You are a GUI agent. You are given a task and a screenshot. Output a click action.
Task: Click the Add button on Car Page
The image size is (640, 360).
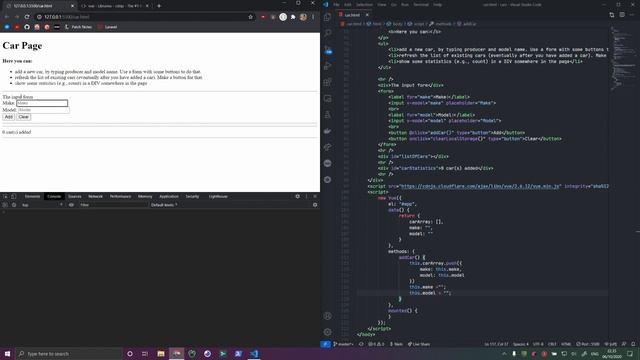tap(9, 117)
